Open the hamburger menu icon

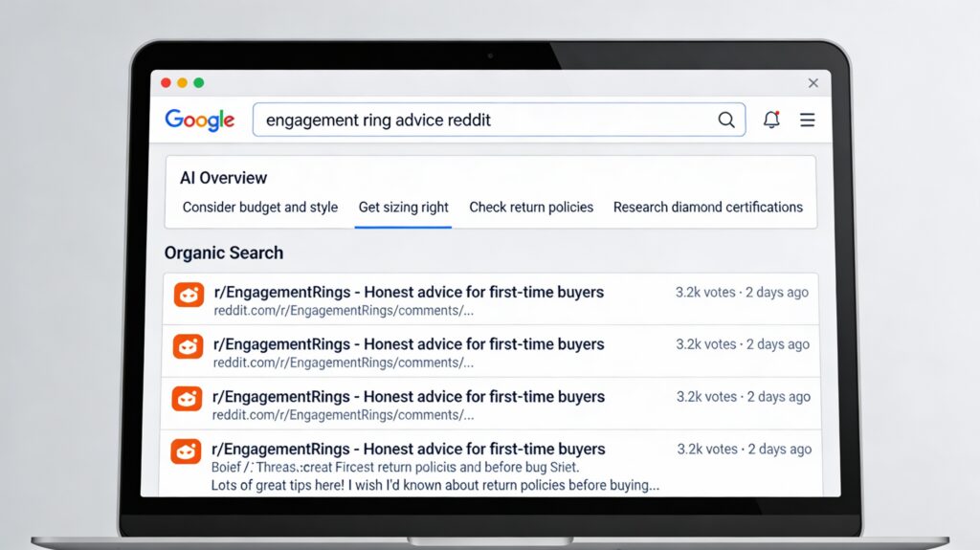(x=807, y=120)
